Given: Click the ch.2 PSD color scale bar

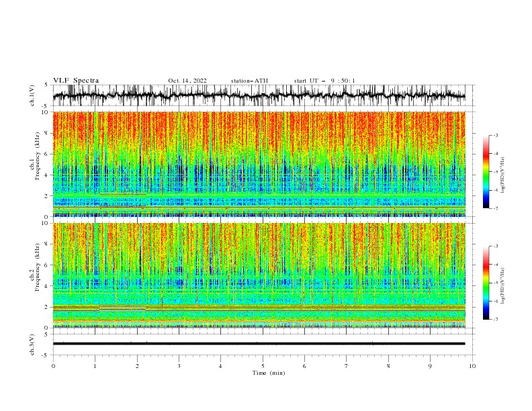Looking at the screenshot, I should coord(486,283).
